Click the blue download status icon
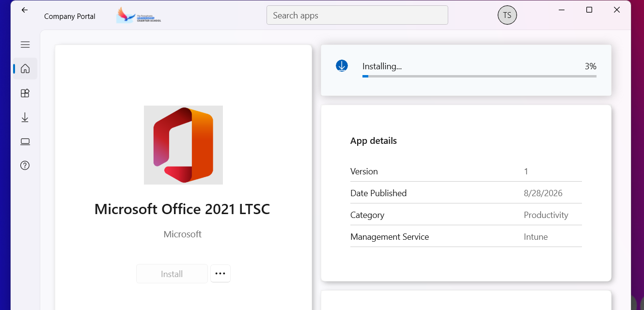Image resolution: width=644 pixels, height=310 pixels. click(x=342, y=65)
